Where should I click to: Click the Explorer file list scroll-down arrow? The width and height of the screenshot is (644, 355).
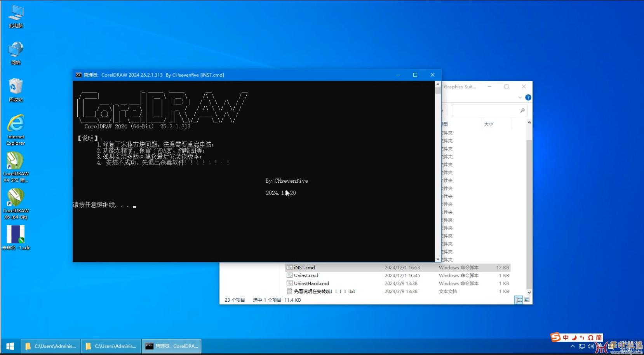[x=529, y=292]
